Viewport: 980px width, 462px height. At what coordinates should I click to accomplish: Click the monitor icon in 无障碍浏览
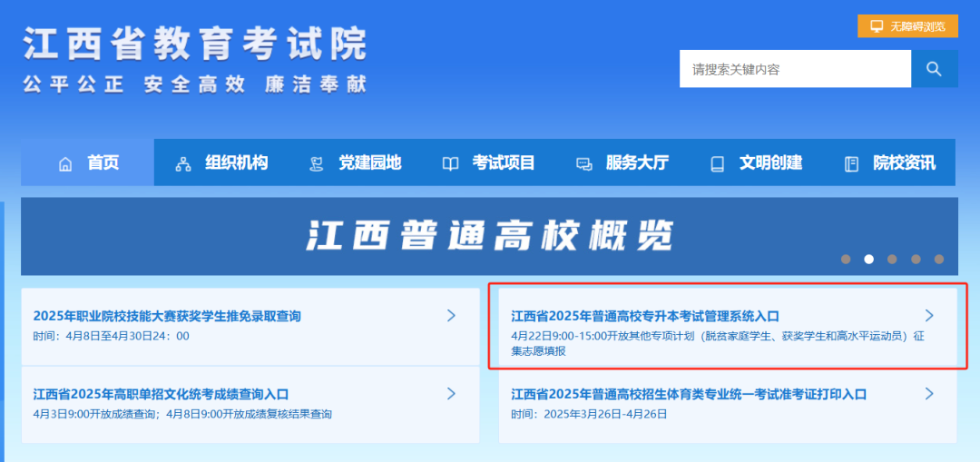(877, 26)
